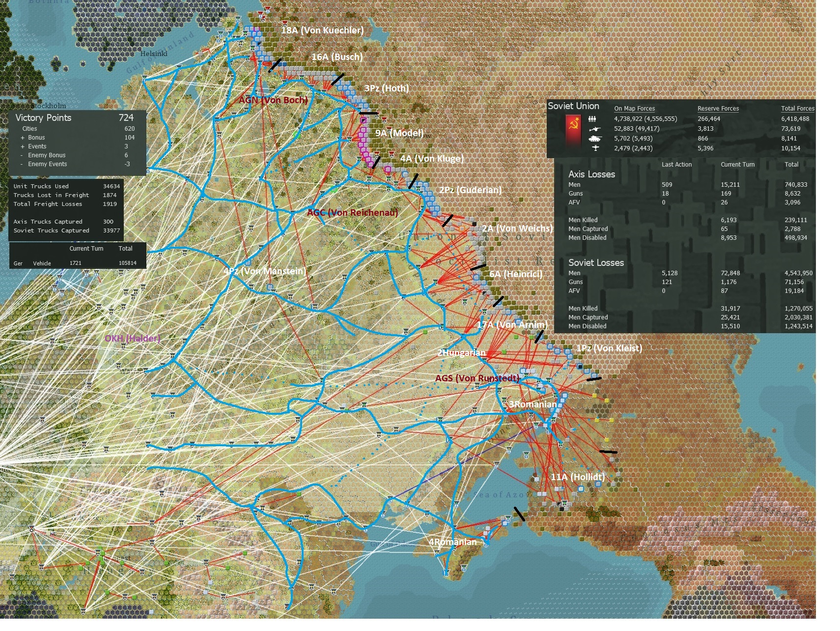Image resolution: width=840 pixels, height=631 pixels.
Task: Click the Last Action column header
Action: pos(676,165)
